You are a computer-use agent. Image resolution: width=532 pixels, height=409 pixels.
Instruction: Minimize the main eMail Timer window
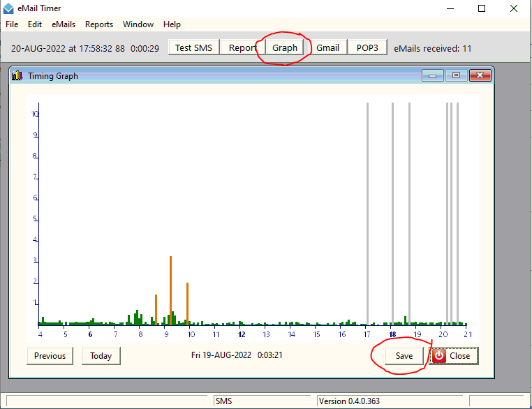[x=449, y=8]
